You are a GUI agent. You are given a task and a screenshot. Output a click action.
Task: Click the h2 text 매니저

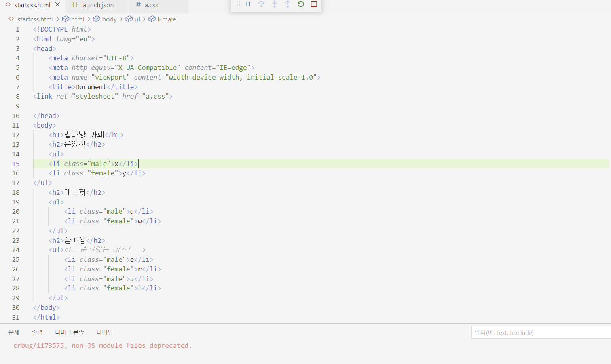coord(75,193)
